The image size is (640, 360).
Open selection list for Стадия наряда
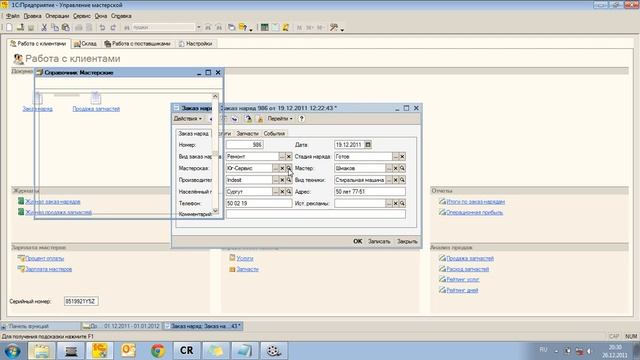point(396,156)
